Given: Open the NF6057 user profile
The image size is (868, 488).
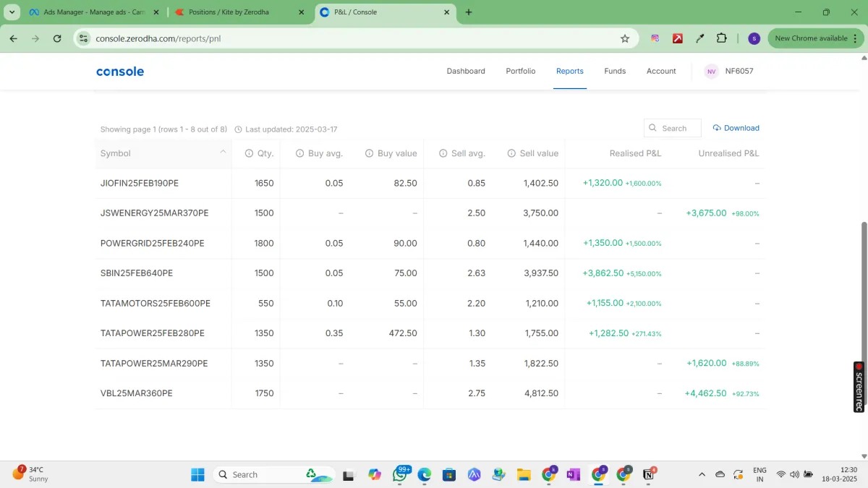Looking at the screenshot, I should [x=729, y=71].
